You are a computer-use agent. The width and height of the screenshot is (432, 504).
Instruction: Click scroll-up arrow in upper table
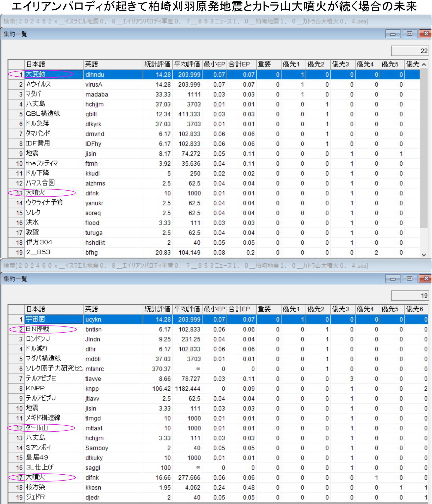pos(424,65)
